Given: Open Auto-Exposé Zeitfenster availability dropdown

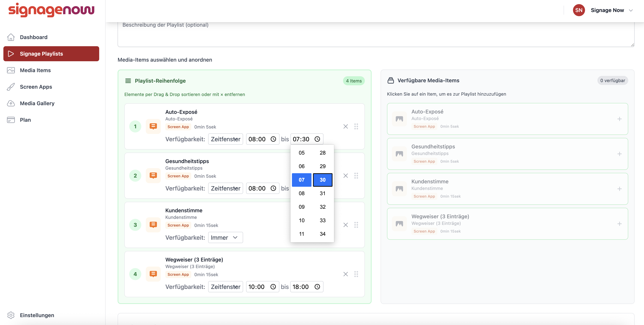Looking at the screenshot, I should tap(225, 139).
